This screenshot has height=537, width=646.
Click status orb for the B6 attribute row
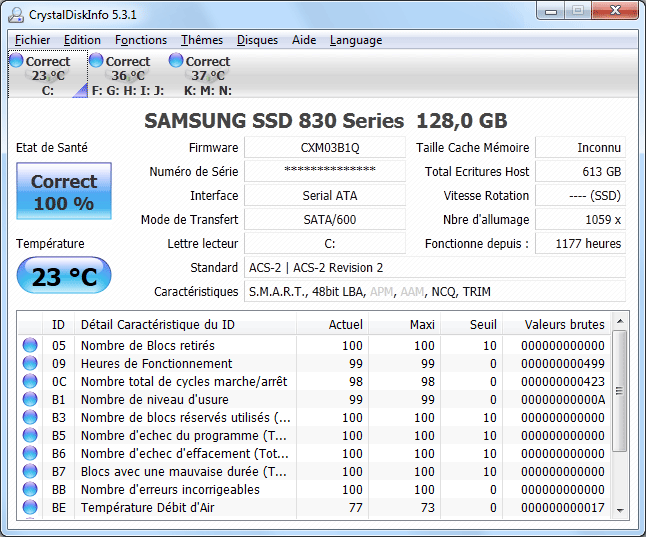click(30, 453)
